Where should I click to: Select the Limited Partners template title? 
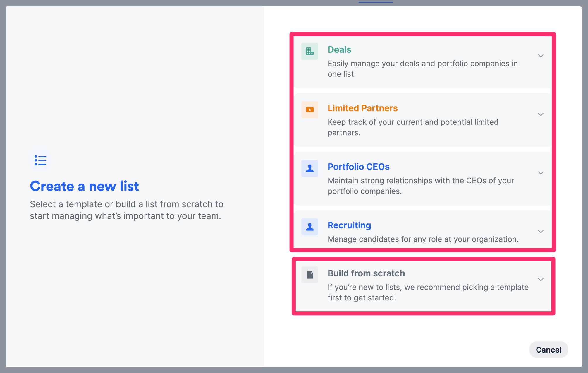[362, 108]
